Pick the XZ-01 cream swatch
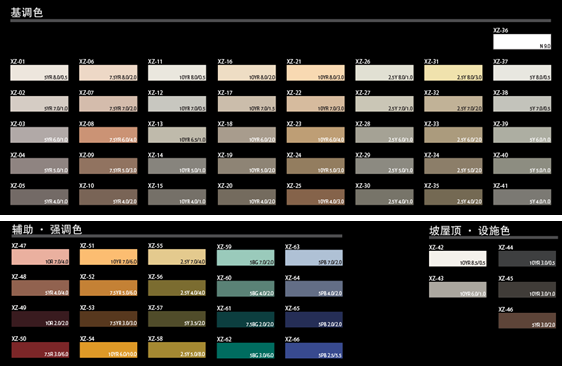 [39, 73]
